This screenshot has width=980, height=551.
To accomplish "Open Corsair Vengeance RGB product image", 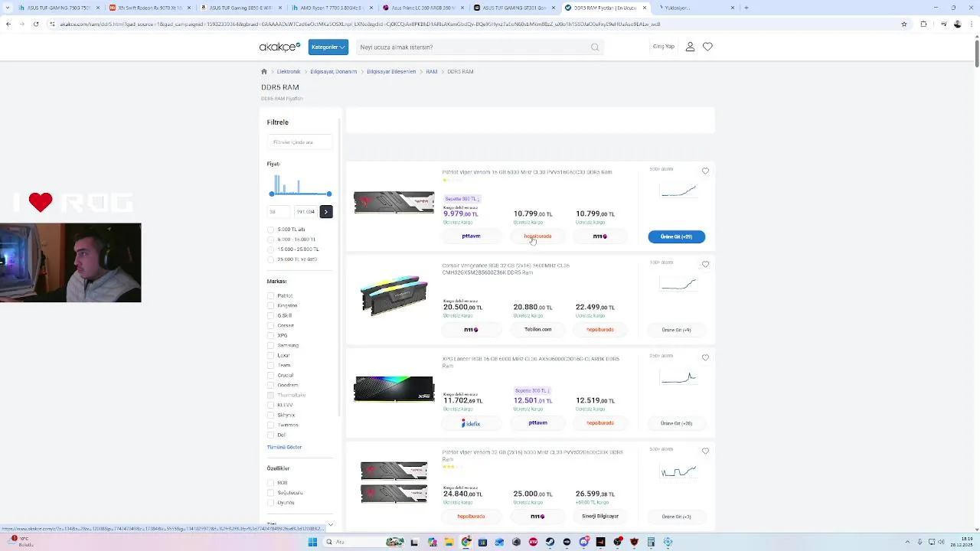I will [394, 295].
